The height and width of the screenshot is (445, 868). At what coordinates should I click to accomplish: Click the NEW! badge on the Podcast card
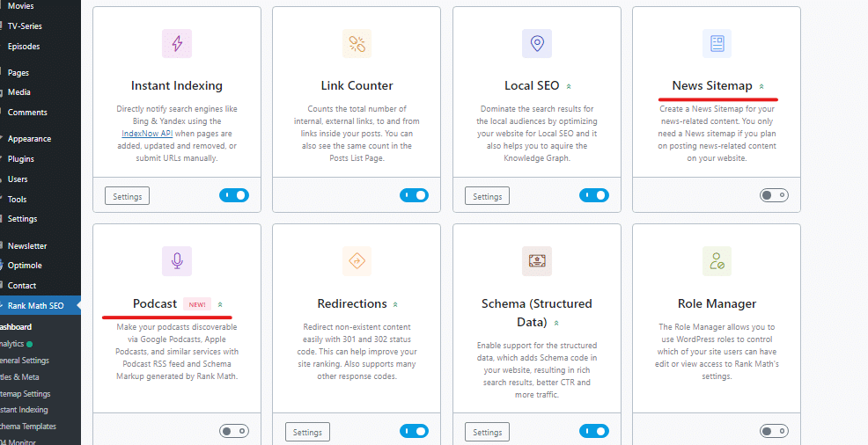click(x=197, y=304)
